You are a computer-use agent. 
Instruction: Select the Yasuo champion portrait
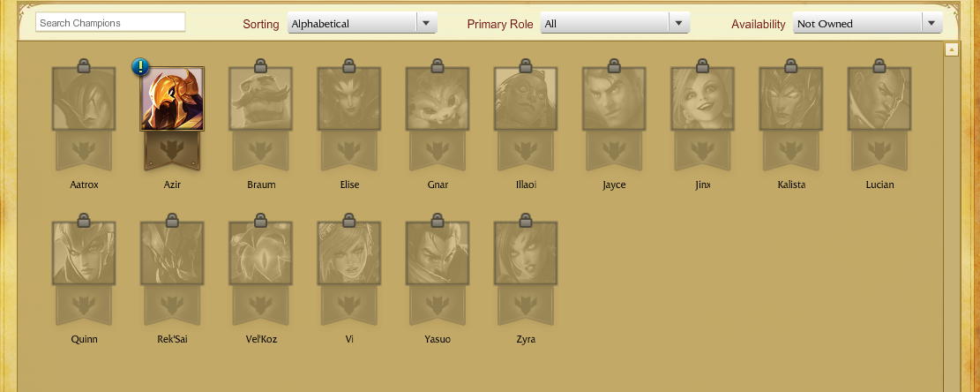tap(438, 253)
